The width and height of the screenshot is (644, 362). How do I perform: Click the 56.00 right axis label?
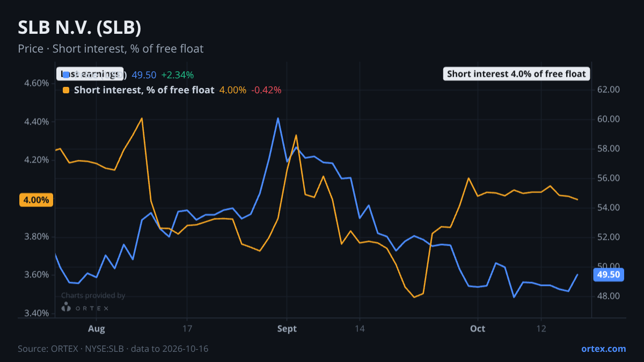(x=609, y=178)
